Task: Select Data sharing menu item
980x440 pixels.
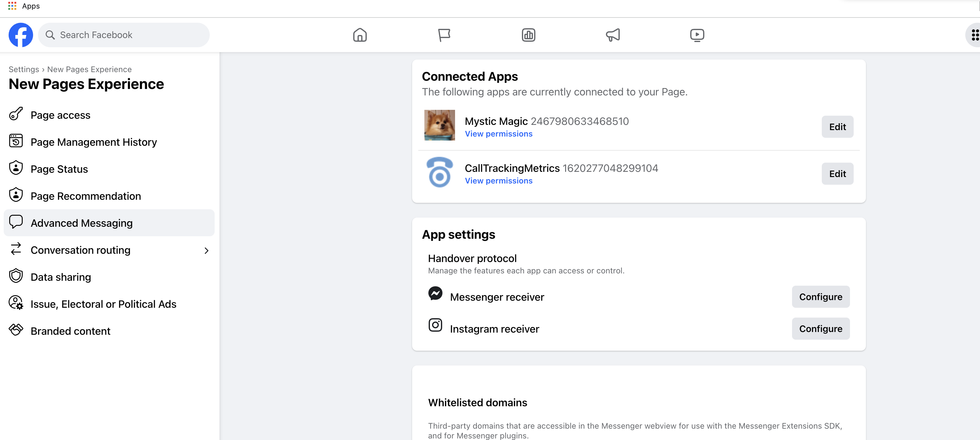Action: click(x=61, y=277)
